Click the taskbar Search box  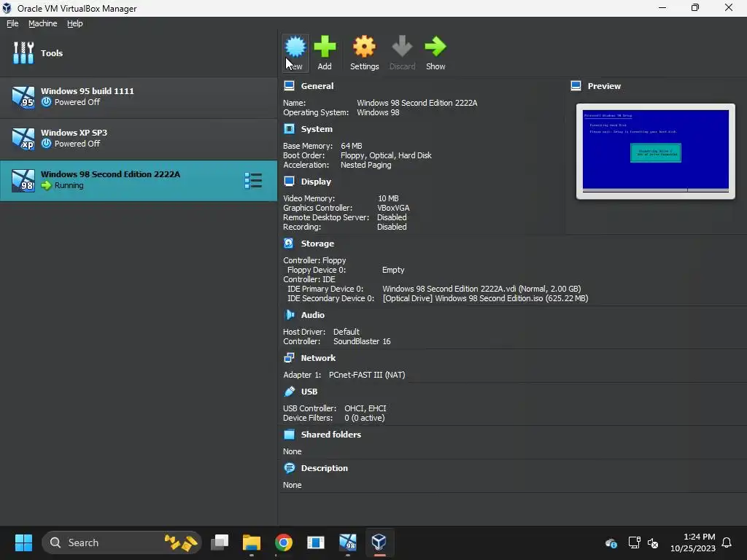click(x=122, y=542)
